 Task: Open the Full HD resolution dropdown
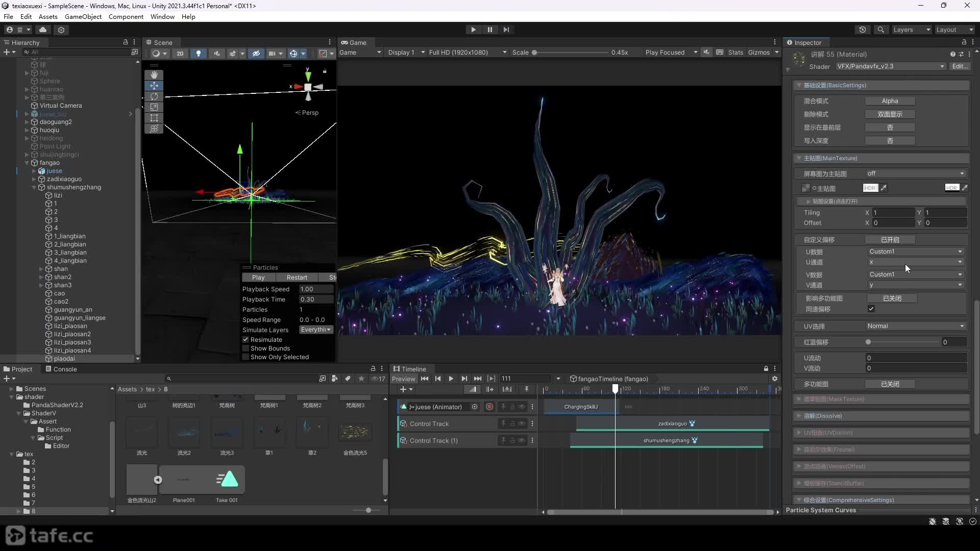click(x=468, y=53)
